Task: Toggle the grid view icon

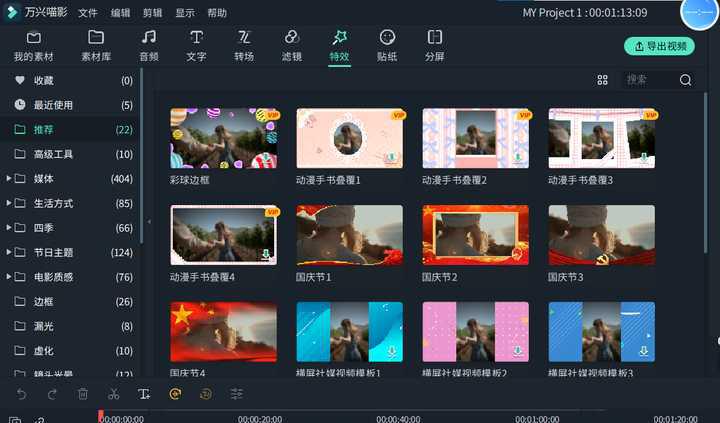Action: point(602,80)
